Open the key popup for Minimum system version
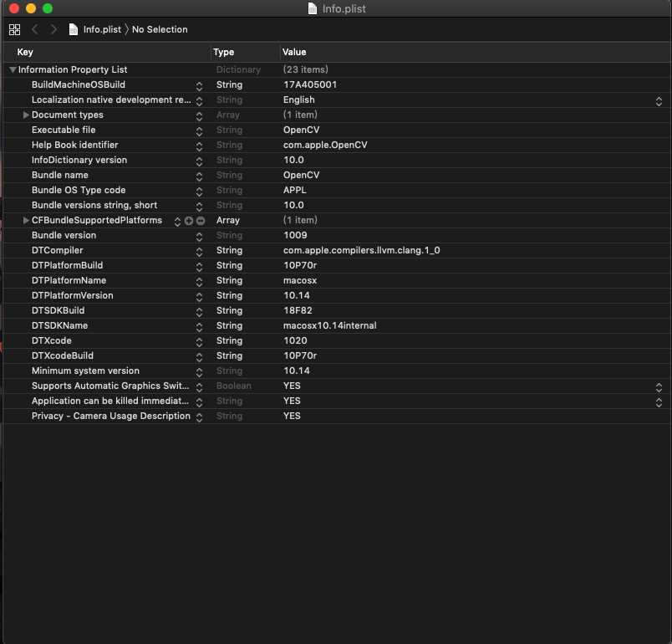This screenshot has height=644, width=672. point(199,371)
